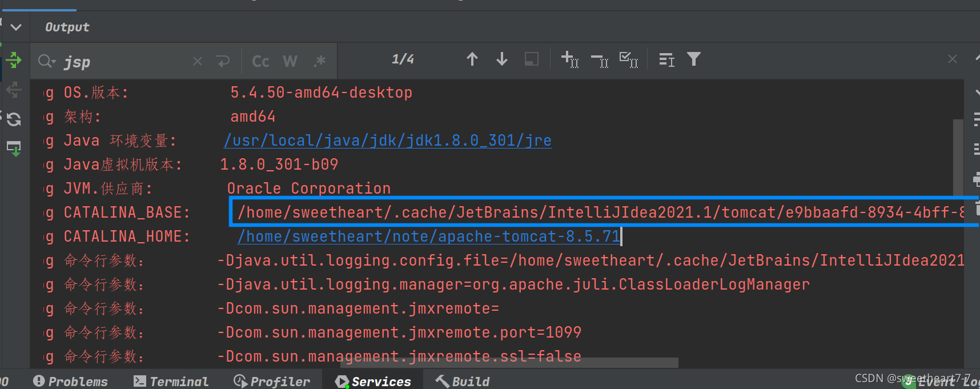The image size is (980, 389).
Task: Open the /usr/local/java/jdk/jdk1.8.0_301/jre link
Action: point(388,141)
